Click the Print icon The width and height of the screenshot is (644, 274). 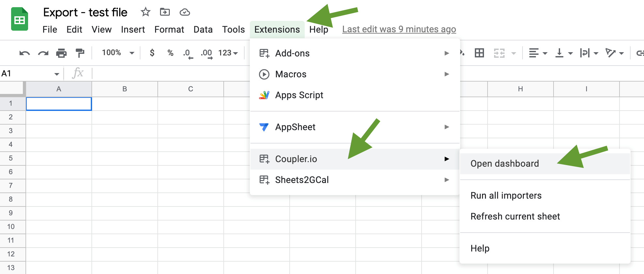pos(61,53)
